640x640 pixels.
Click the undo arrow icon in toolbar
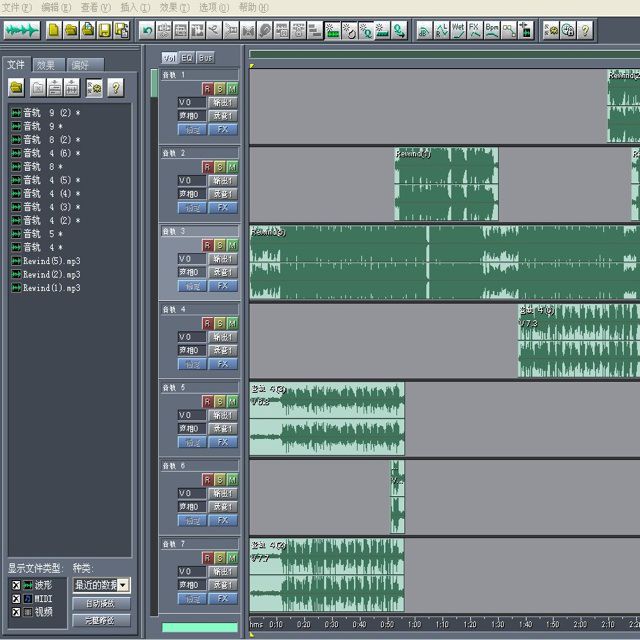(148, 30)
